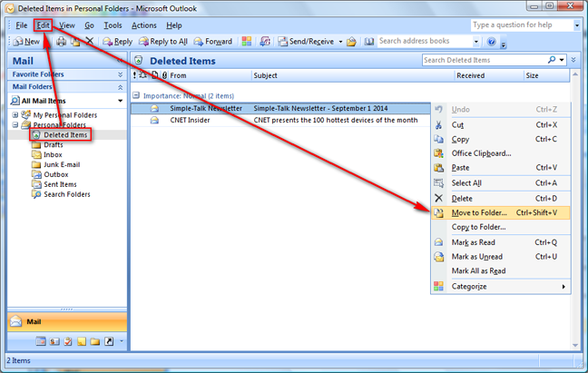The image size is (588, 373).
Task: Click the red X Delete toolbar icon
Action: pyautogui.click(x=89, y=42)
